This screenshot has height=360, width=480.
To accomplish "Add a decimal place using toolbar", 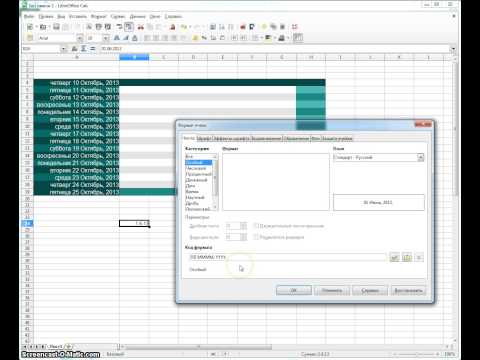I will (x=213, y=38).
